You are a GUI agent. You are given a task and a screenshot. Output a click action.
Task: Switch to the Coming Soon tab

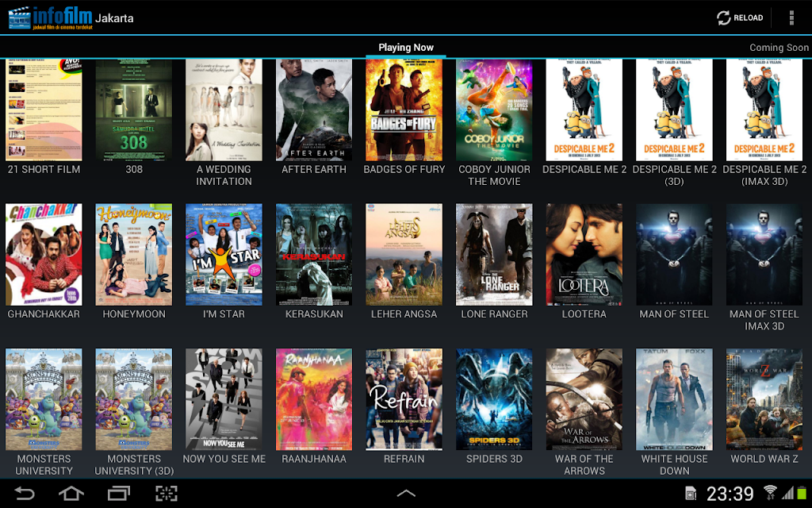[779, 47]
